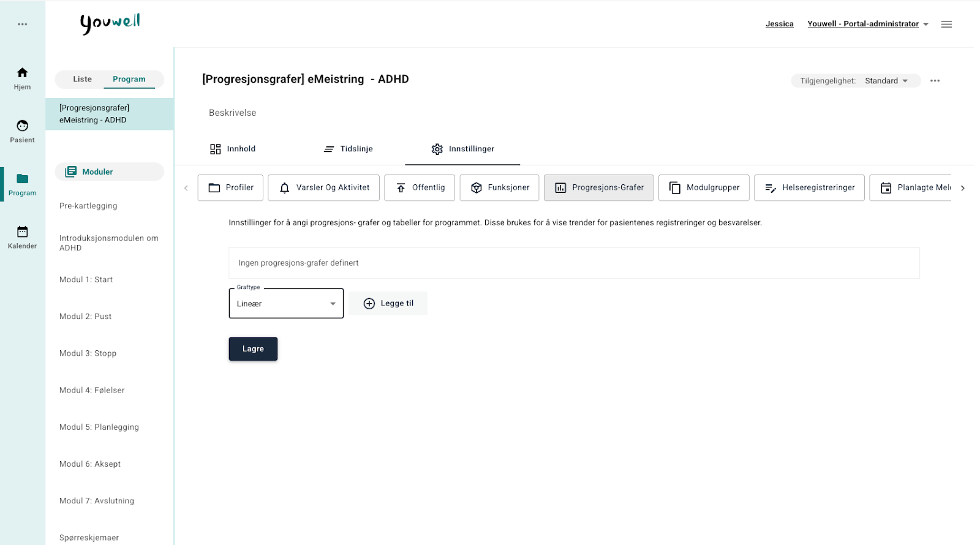The image size is (980, 545).
Task: Select Funksjoner settings
Action: coord(499,188)
